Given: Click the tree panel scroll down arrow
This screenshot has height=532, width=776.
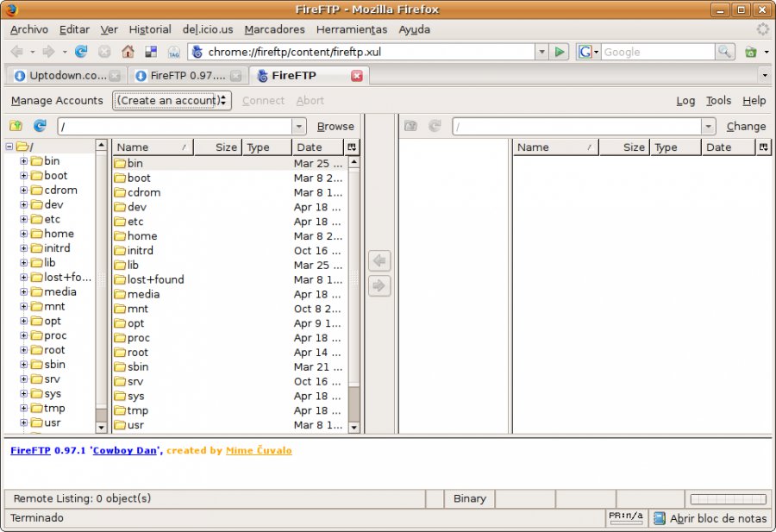Looking at the screenshot, I should (x=101, y=428).
